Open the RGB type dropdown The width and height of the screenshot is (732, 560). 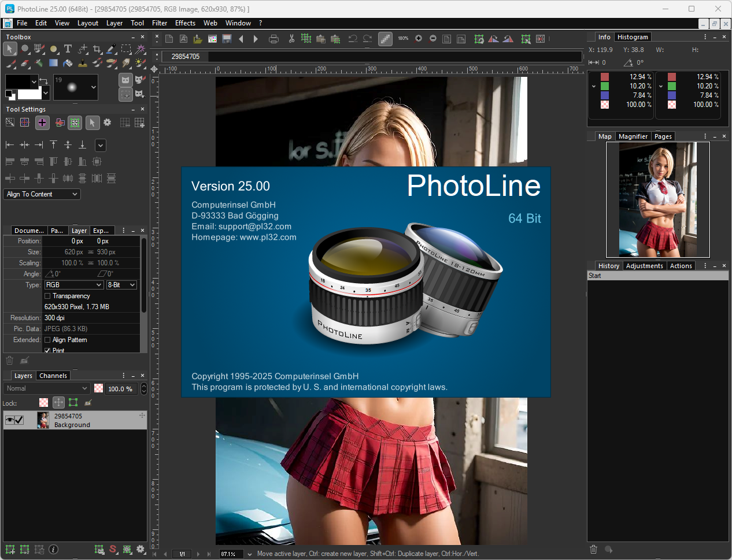[x=74, y=285]
